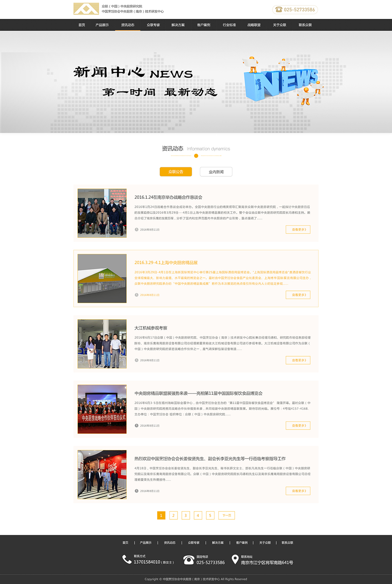392x584 pixels.
Task: Click the footer mobile phone handset icon
Action: tap(127, 559)
